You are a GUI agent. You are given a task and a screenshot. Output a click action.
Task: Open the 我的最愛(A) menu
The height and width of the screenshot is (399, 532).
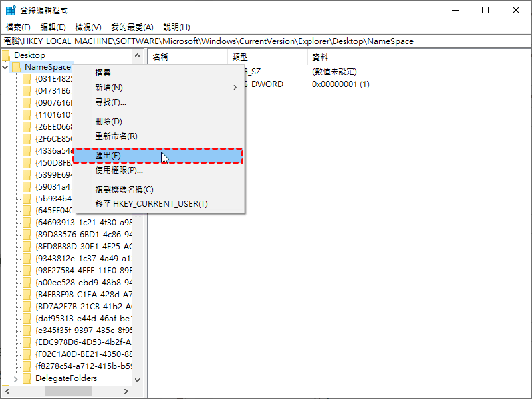(132, 27)
